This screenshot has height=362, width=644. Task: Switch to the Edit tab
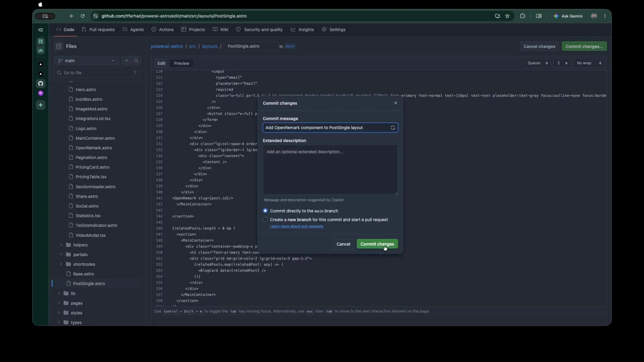click(x=161, y=63)
